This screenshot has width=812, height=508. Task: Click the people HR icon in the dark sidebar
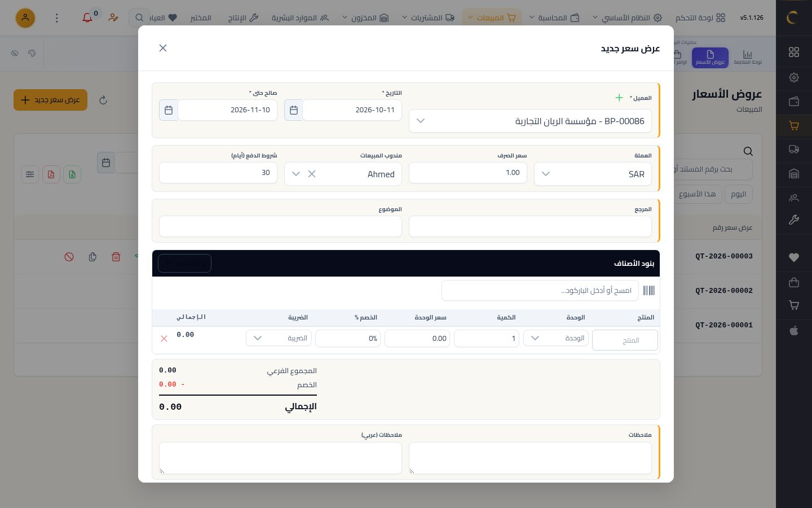(794, 198)
